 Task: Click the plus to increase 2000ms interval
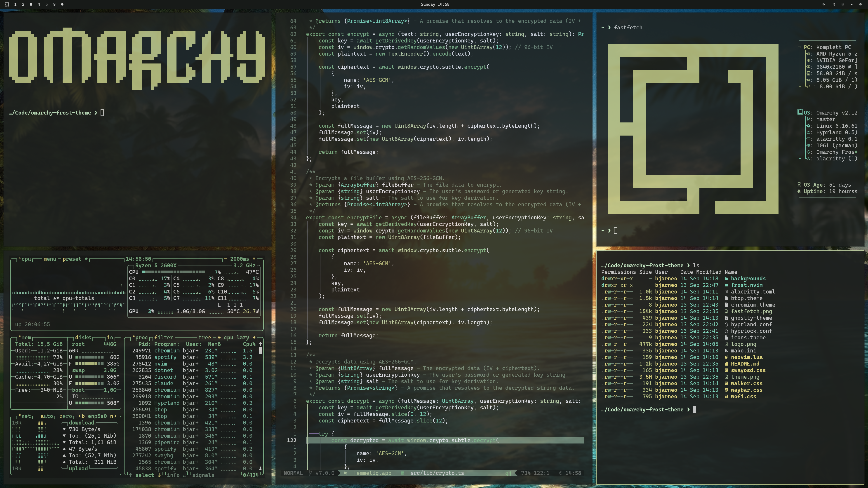tap(254, 259)
